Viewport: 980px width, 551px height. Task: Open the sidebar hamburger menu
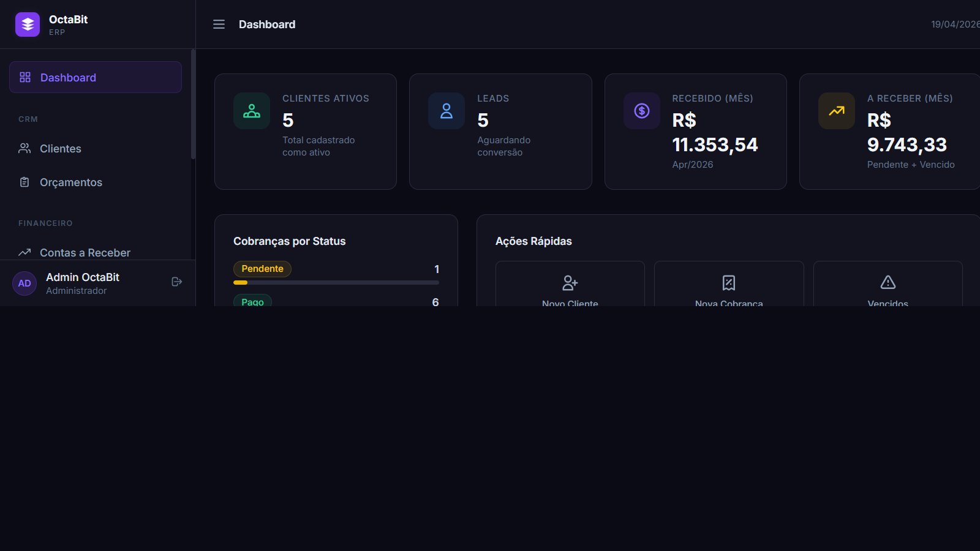pos(219,24)
